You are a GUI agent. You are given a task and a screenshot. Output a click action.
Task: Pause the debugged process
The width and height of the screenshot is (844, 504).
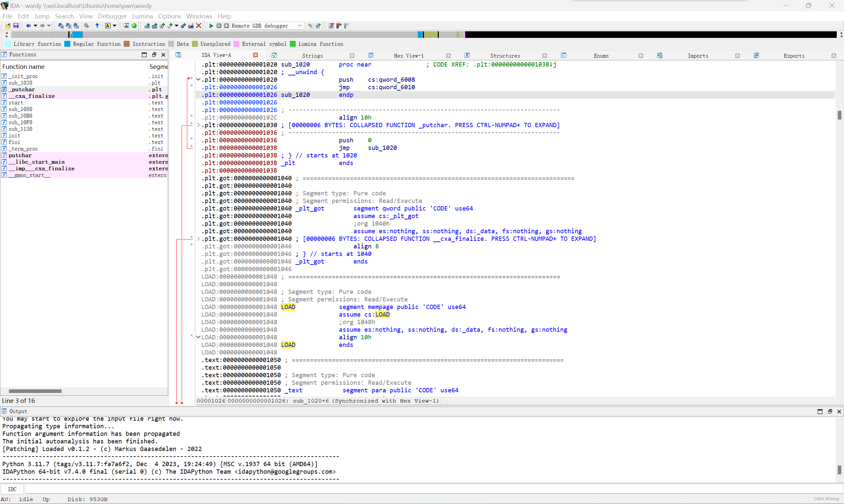pyautogui.click(x=219, y=25)
